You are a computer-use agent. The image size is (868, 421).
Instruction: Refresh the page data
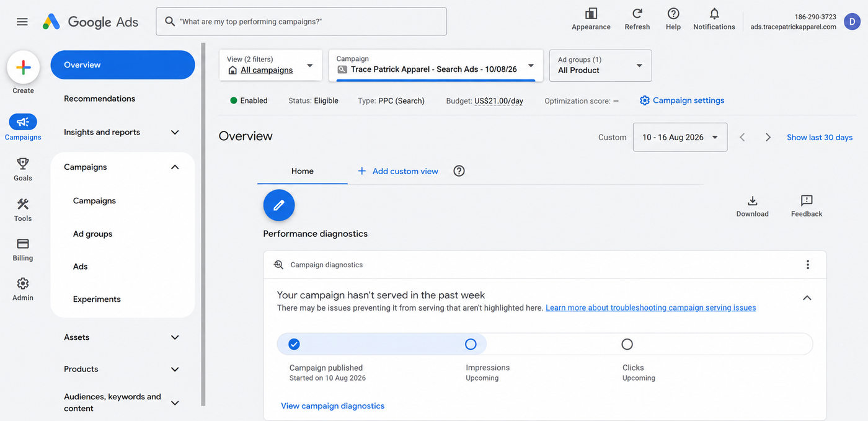pos(637,19)
